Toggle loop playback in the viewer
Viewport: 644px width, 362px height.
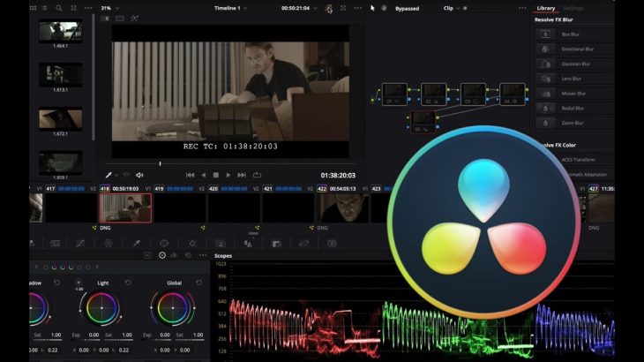(x=257, y=175)
